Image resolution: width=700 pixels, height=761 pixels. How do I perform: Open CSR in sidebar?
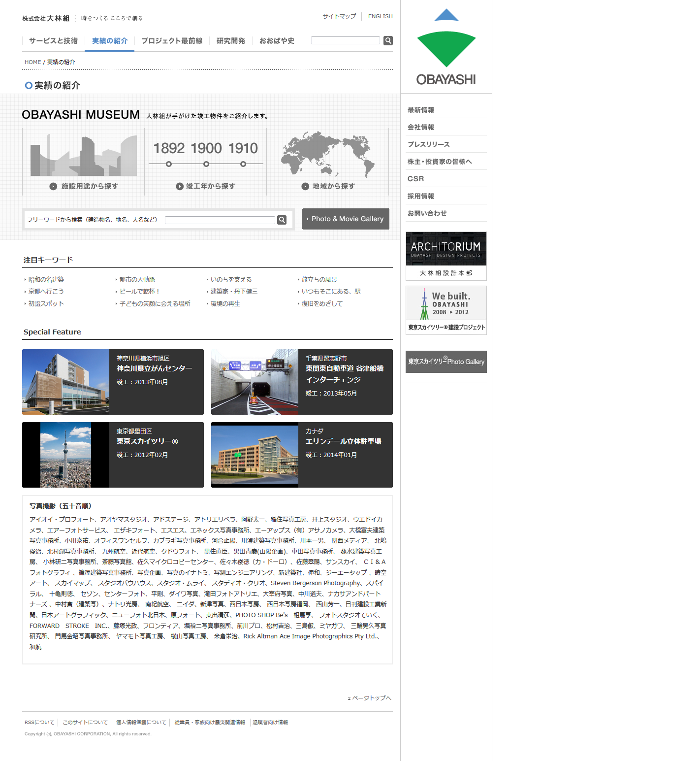pyautogui.click(x=415, y=179)
